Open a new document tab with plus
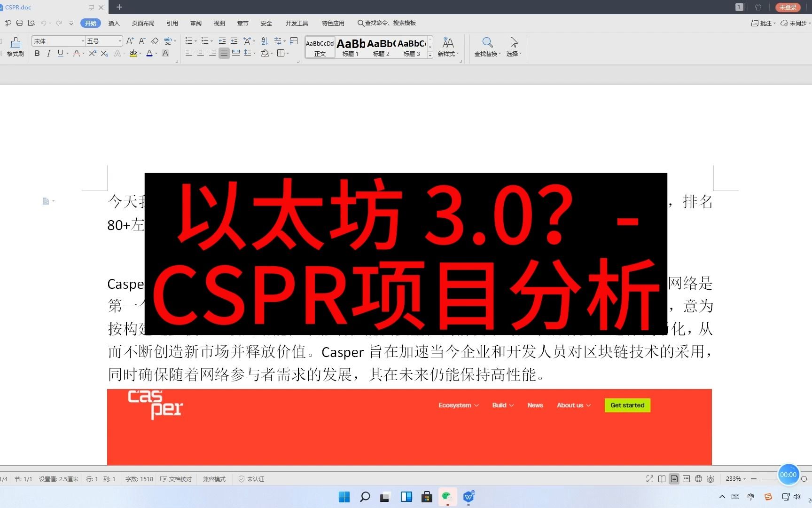 119,7
